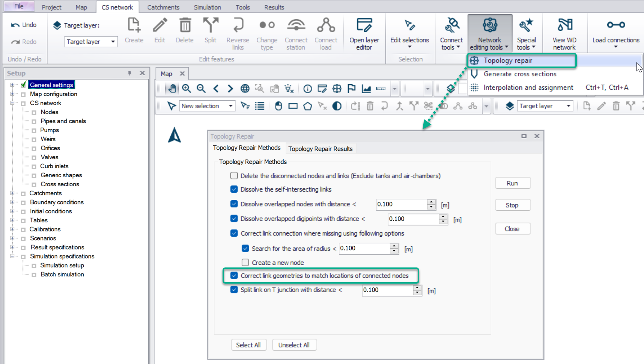644x364 pixels.
Task: Enable Delete the disconnected nodes and links
Action: click(x=234, y=175)
